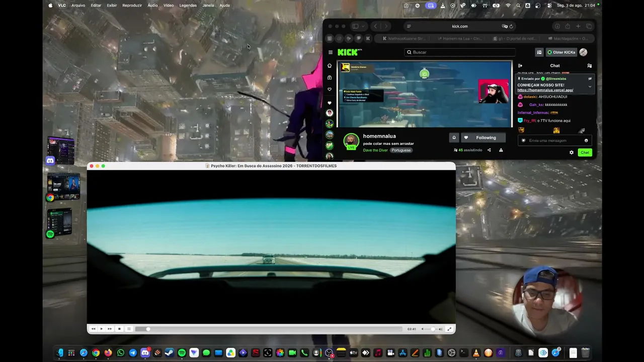The image size is (644, 362).
Task: Open the Áudio menu
Action: [152, 6]
